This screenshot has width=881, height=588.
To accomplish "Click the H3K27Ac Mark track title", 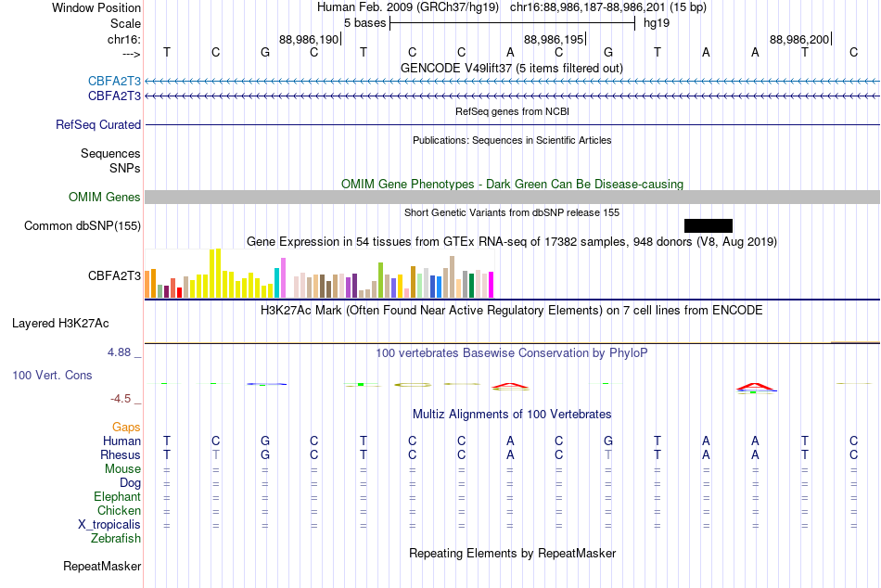I will coord(512,311).
